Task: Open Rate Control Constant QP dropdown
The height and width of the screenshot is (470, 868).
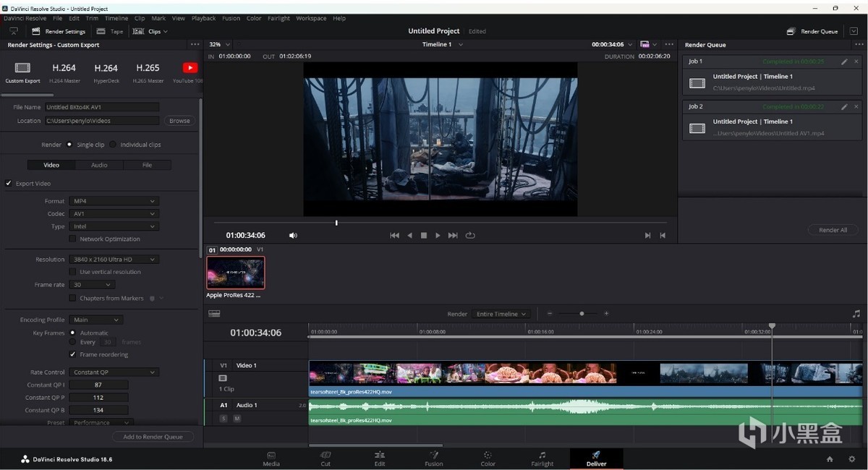Action: point(114,372)
